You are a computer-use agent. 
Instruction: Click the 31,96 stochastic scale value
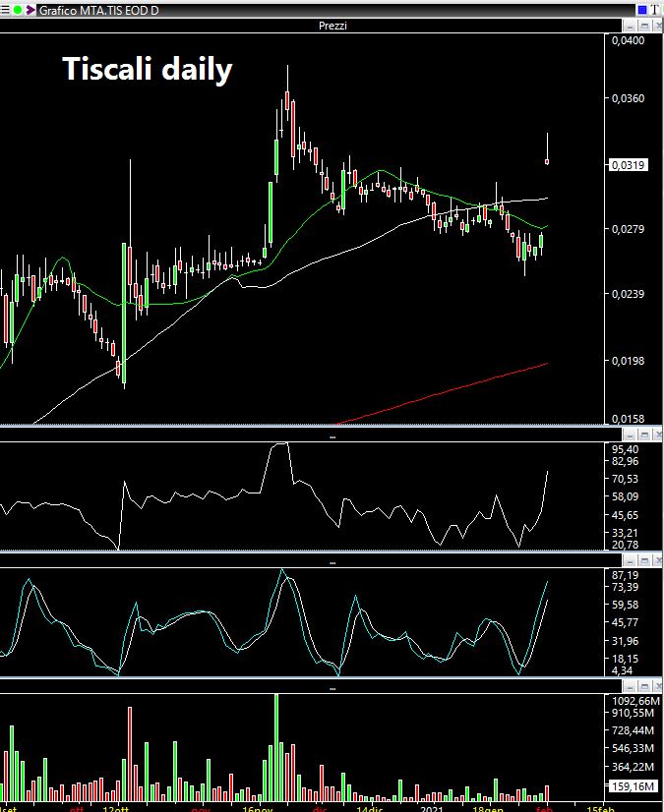point(625,641)
